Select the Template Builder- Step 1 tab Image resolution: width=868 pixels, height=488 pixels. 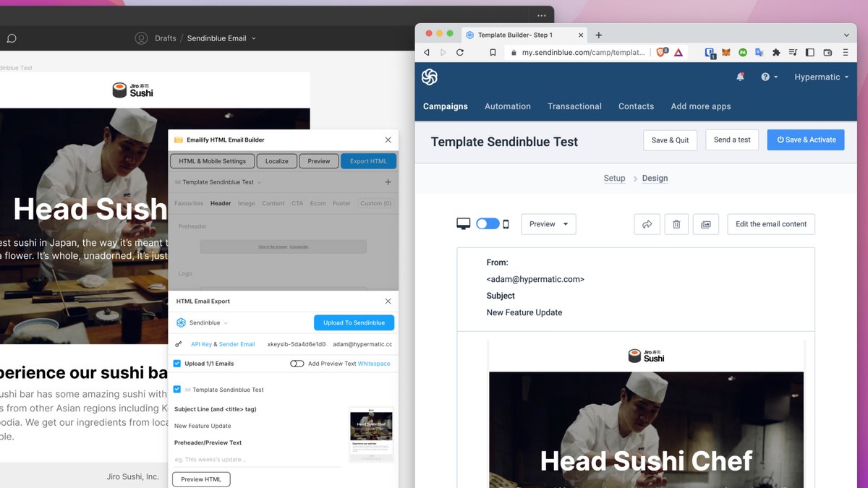click(x=524, y=35)
